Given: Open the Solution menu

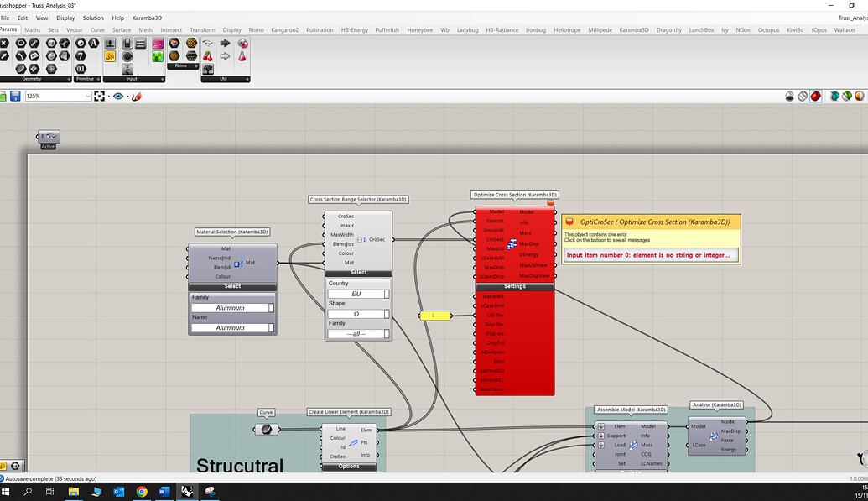Looking at the screenshot, I should click(x=93, y=18).
